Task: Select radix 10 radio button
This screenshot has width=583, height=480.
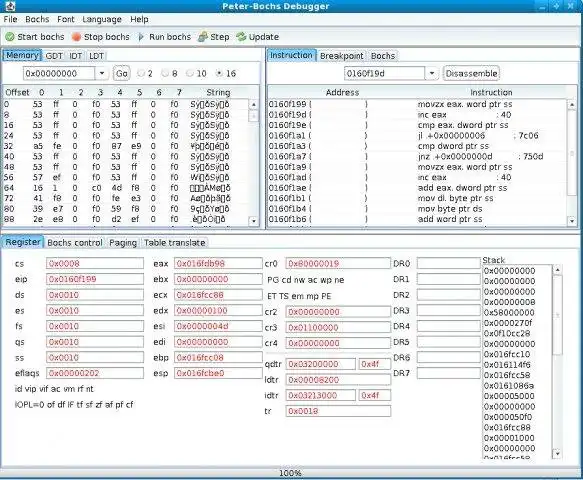Action: 190,73
